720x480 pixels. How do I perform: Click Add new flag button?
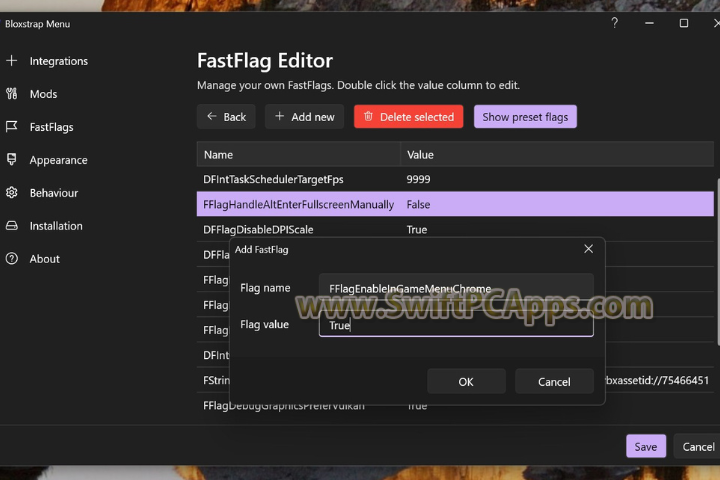pos(304,117)
